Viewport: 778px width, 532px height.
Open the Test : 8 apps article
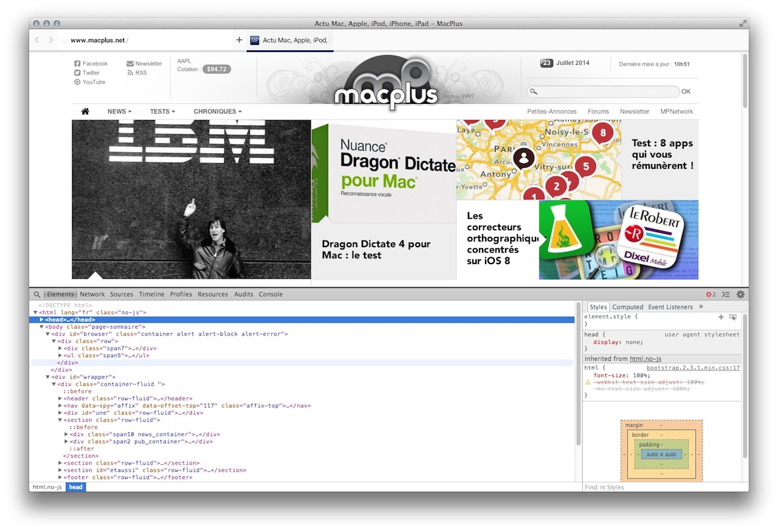[x=577, y=160]
